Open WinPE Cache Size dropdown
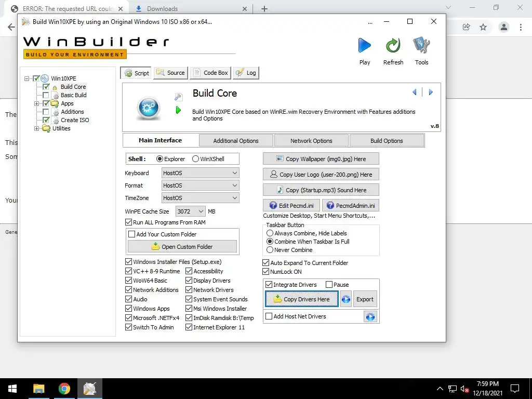The image size is (532, 399). [190, 211]
